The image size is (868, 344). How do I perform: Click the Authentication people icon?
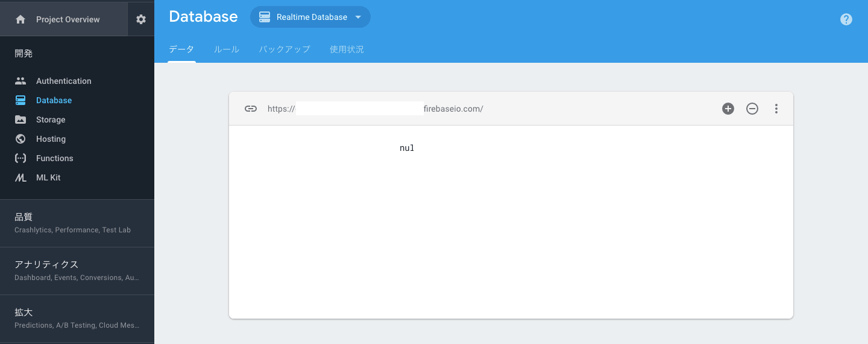point(20,81)
